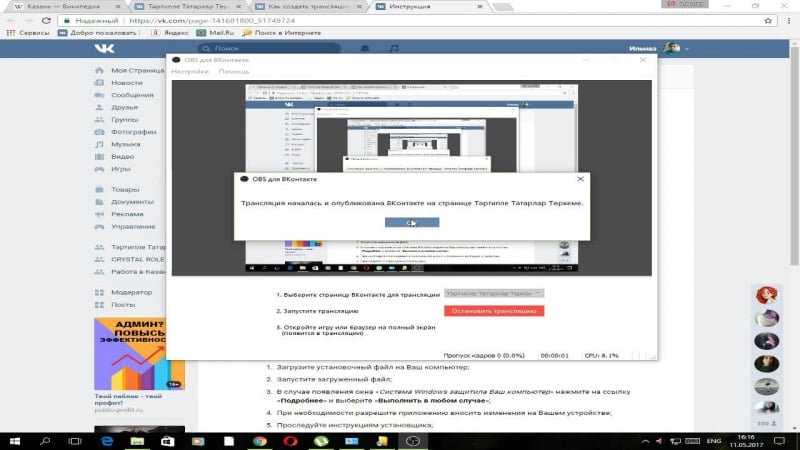Click the VK logo icon

coord(105,48)
